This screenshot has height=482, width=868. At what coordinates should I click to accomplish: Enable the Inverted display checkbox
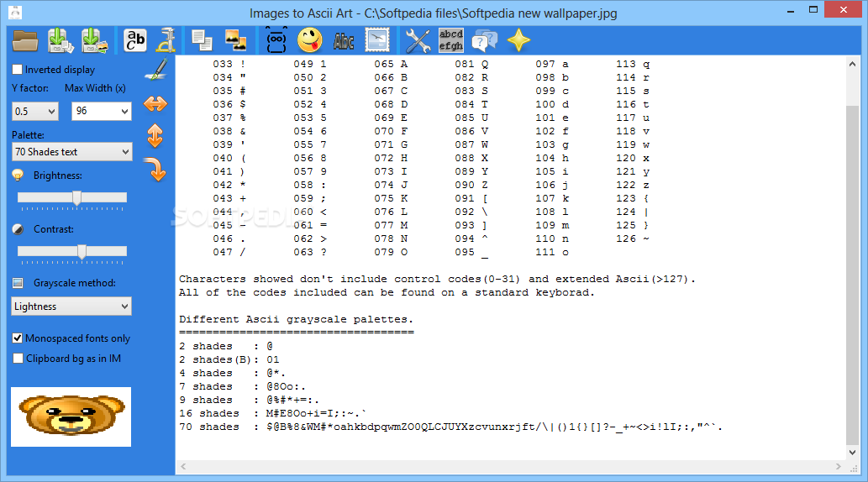(18, 70)
